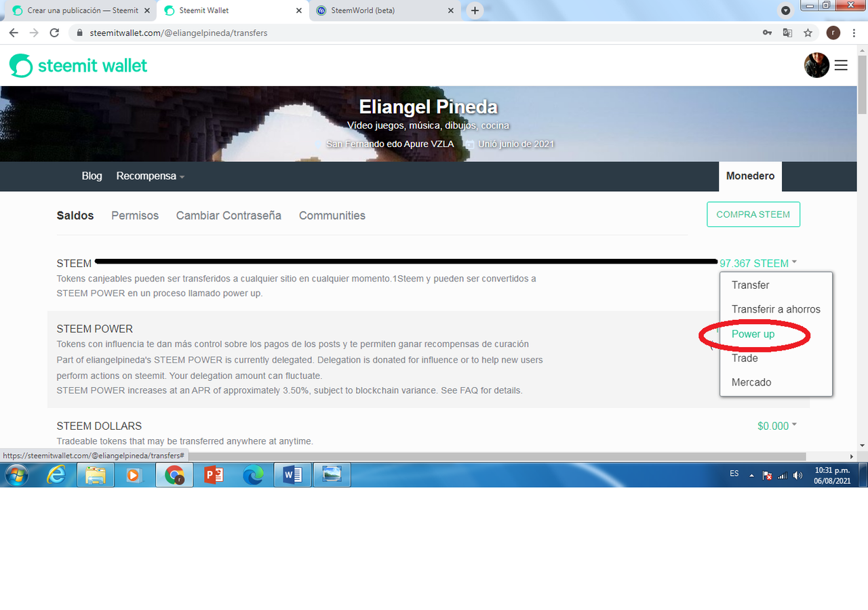Click the Chrome taskbar icon
The height and width of the screenshot is (610, 868).
174,475
